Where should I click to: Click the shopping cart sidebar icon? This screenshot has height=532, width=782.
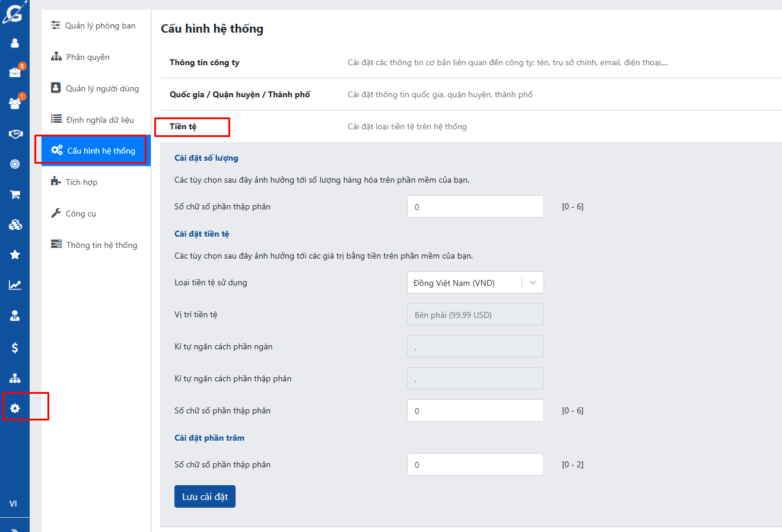tap(15, 195)
